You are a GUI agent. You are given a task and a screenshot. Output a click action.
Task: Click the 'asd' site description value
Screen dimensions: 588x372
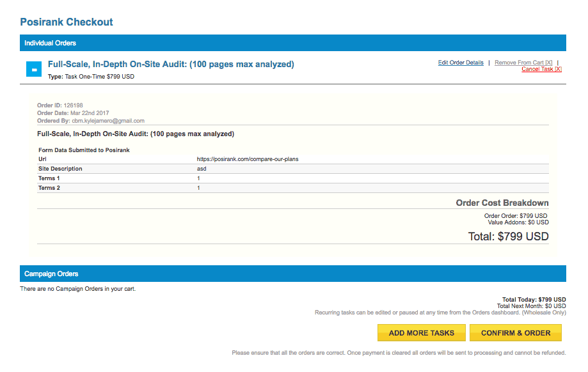pos(202,169)
